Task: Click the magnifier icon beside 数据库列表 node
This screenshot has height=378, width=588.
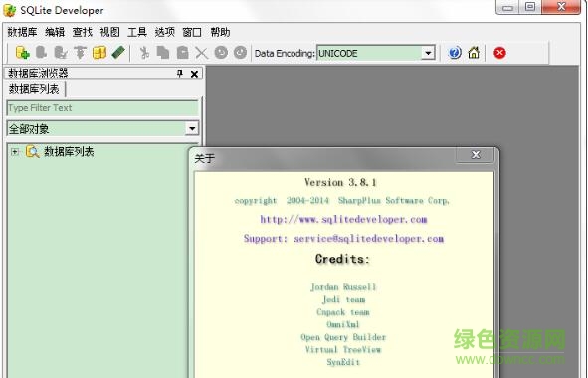Action: click(x=33, y=152)
